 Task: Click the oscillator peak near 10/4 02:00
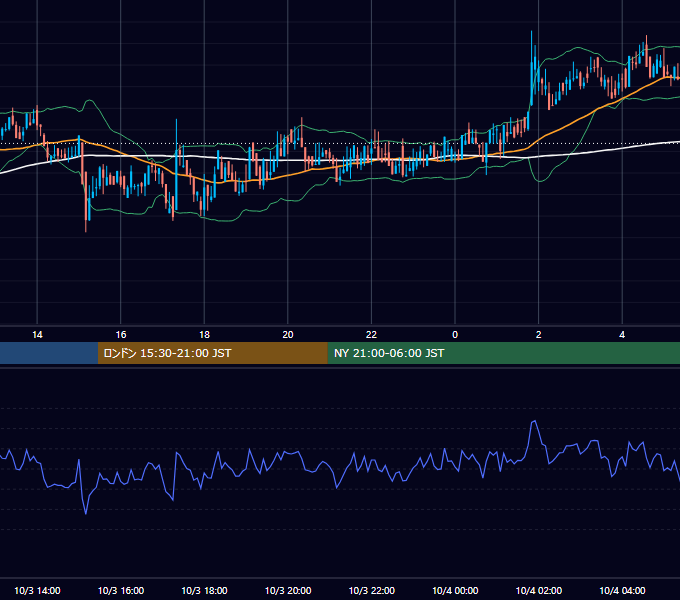coord(534,421)
